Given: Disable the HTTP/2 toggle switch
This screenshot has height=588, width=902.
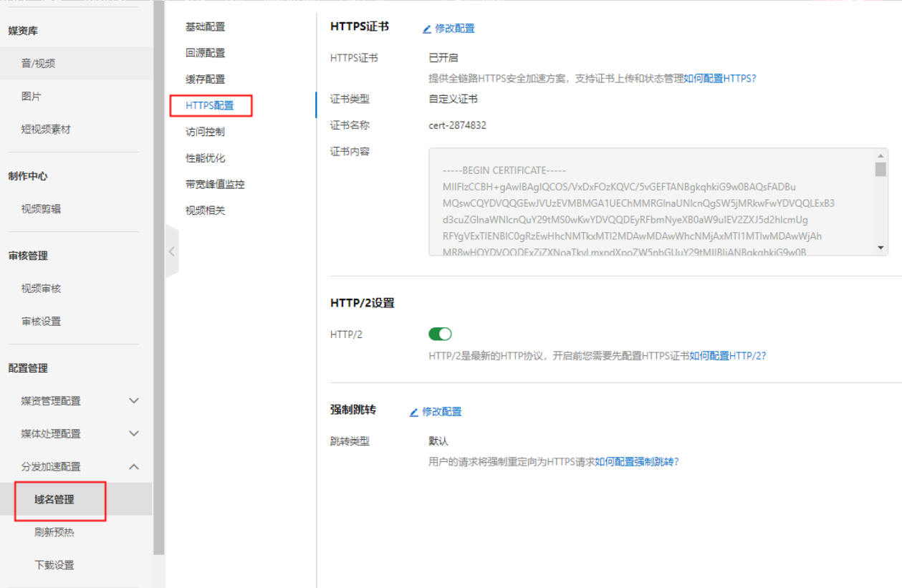Looking at the screenshot, I should 440,334.
